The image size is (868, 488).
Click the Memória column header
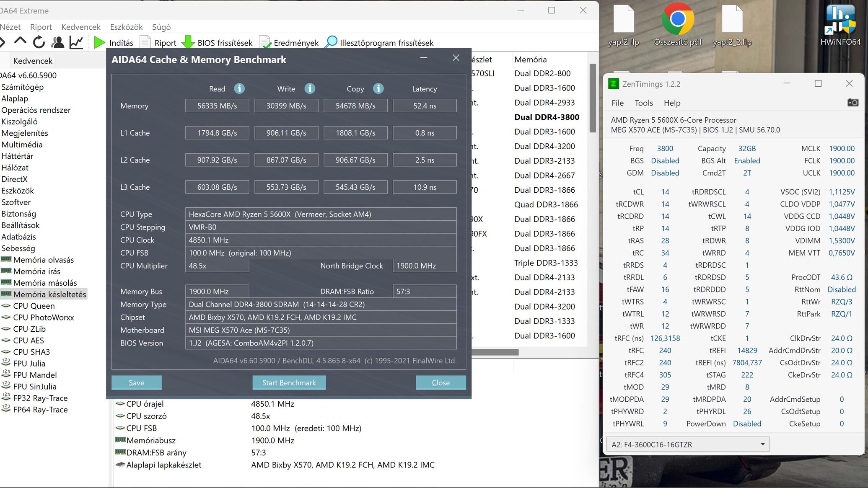pyautogui.click(x=530, y=59)
